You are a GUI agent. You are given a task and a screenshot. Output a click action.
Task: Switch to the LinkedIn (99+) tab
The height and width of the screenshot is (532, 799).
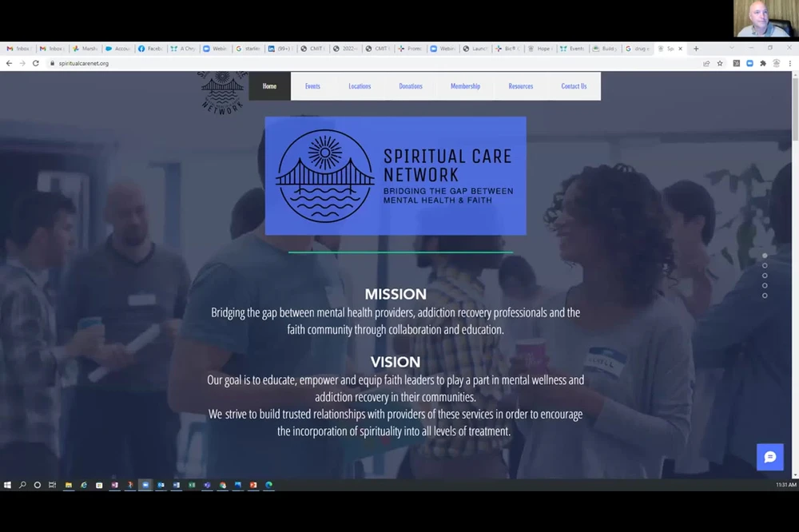pos(280,49)
